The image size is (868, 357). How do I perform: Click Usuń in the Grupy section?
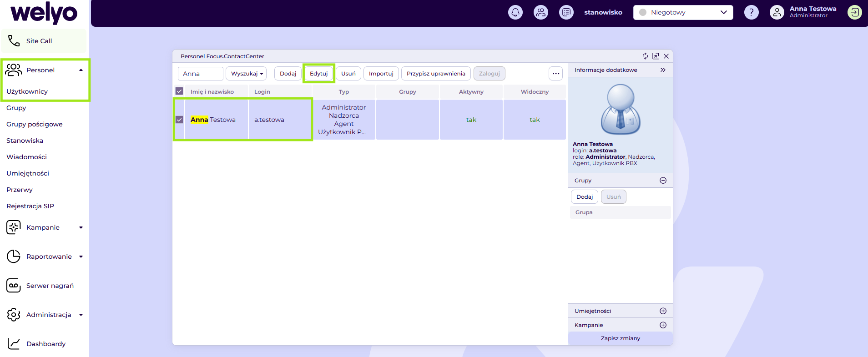614,197
